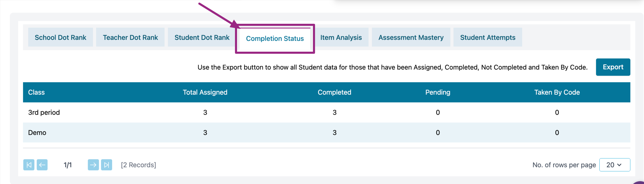Click the Total Assigned column header
The width and height of the screenshot is (644, 184).
pos(205,92)
